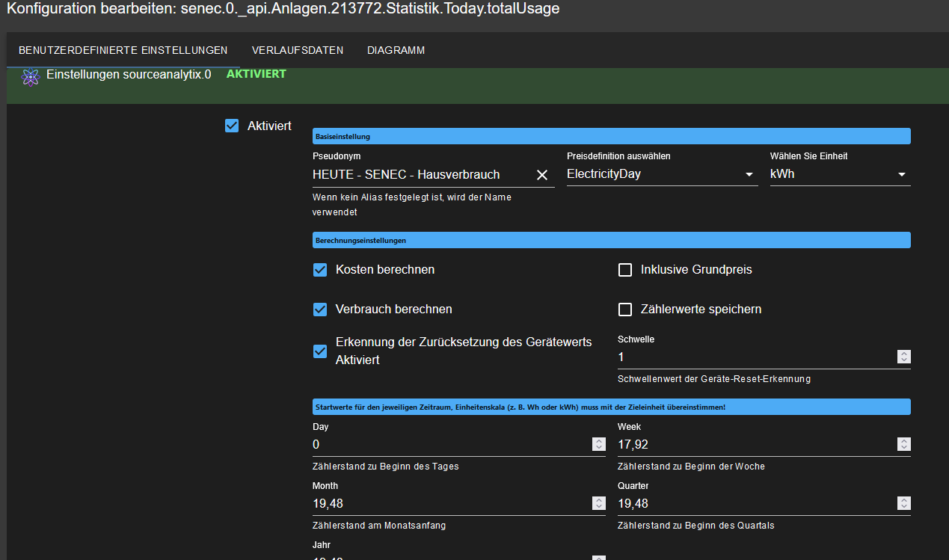Click the Schwelle number spinner

[903, 357]
